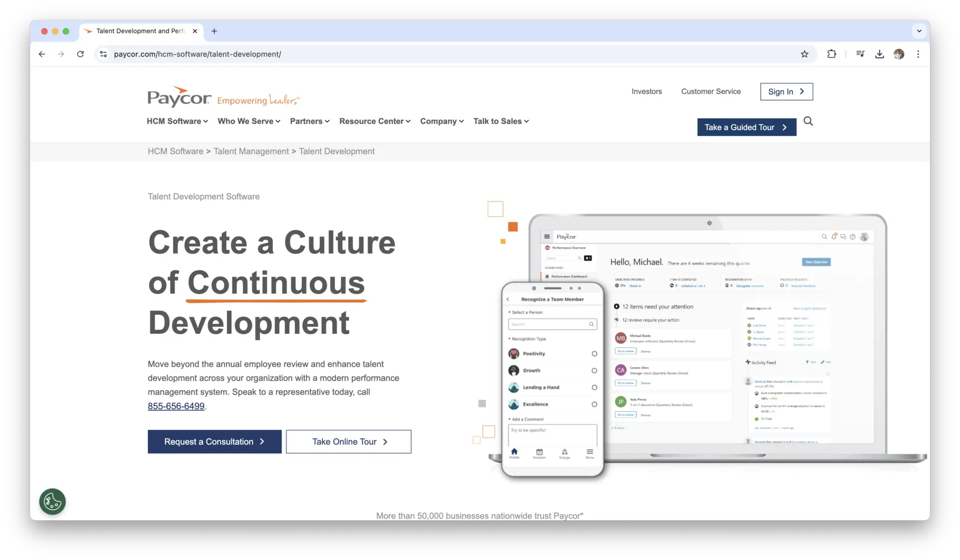
Task: View site information icon in address bar
Action: pyautogui.click(x=103, y=54)
